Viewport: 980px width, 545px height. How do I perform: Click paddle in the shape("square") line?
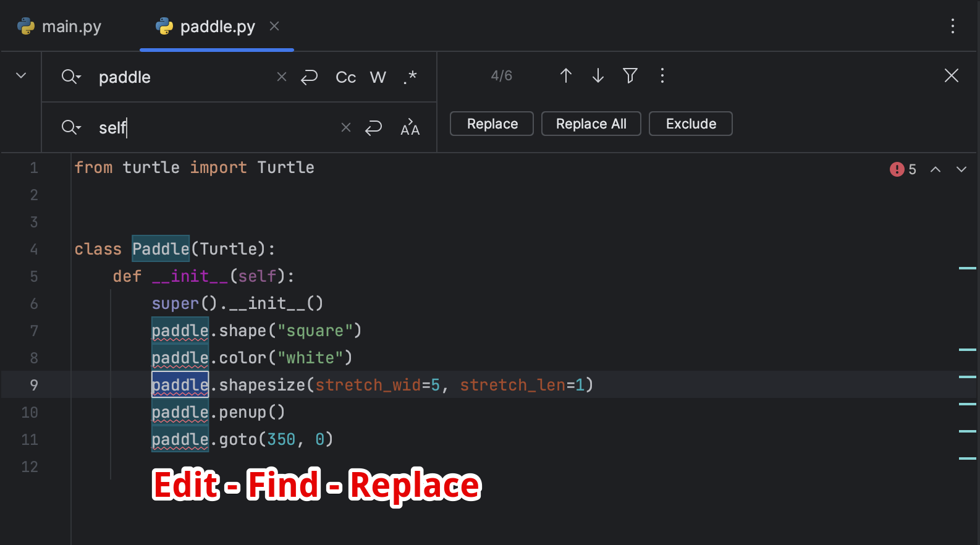point(180,331)
